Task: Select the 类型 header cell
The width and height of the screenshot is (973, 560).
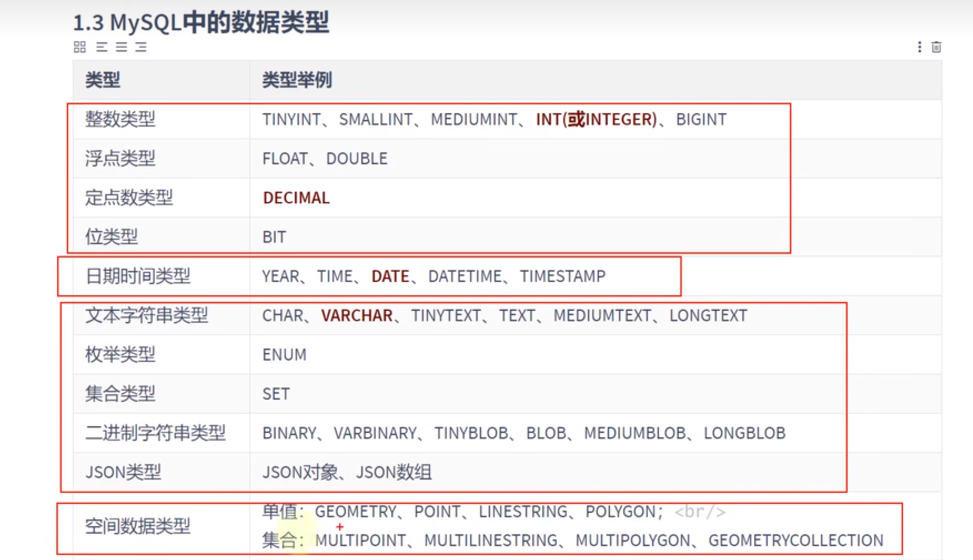Action: (162, 80)
